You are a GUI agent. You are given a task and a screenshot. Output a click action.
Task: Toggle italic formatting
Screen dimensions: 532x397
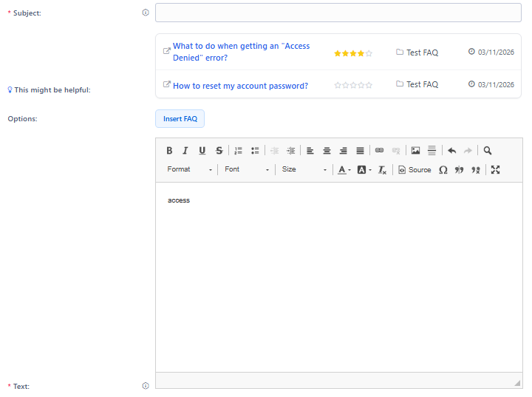[185, 150]
